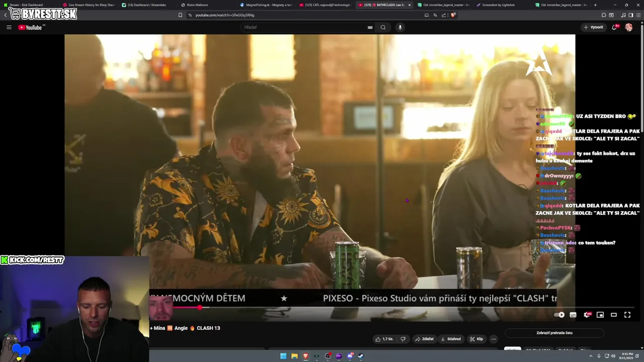This screenshot has width=644, height=362.
Task: Click Zobraziť prehratie četu button
Action: (x=554, y=333)
